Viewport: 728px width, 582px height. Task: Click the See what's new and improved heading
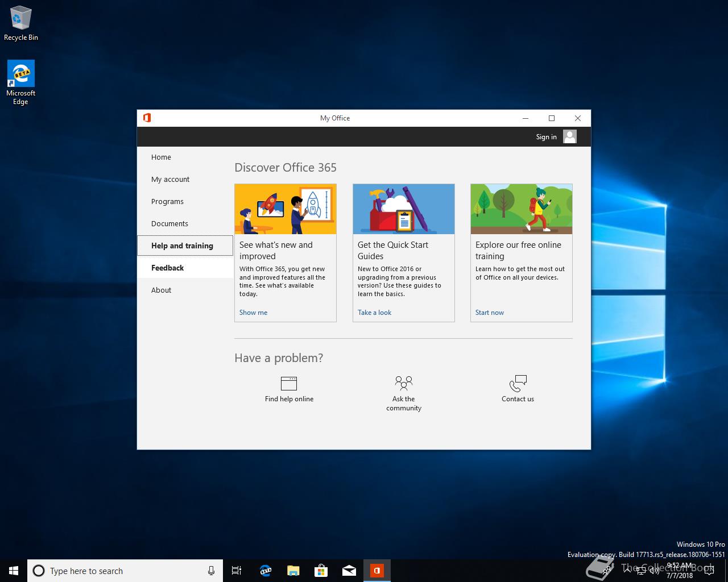tap(276, 251)
